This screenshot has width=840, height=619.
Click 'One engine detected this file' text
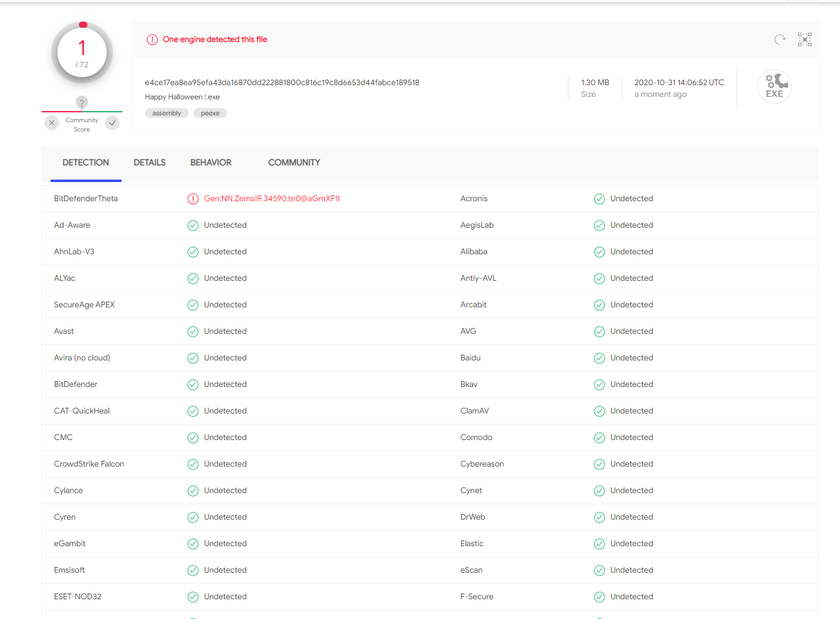(x=215, y=39)
